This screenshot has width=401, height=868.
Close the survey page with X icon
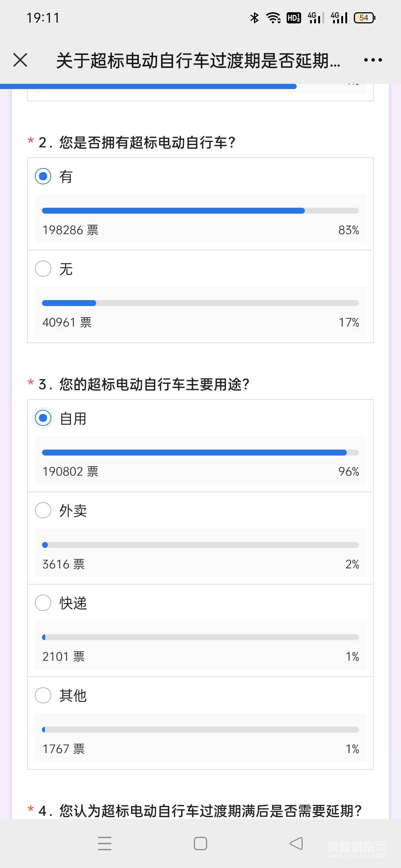pos(20,60)
